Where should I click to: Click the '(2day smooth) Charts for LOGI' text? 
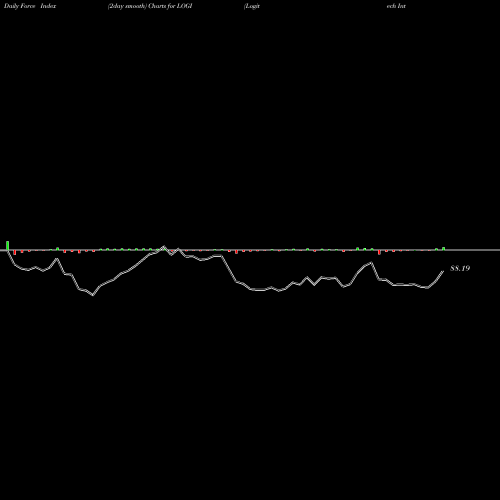tap(150, 6)
